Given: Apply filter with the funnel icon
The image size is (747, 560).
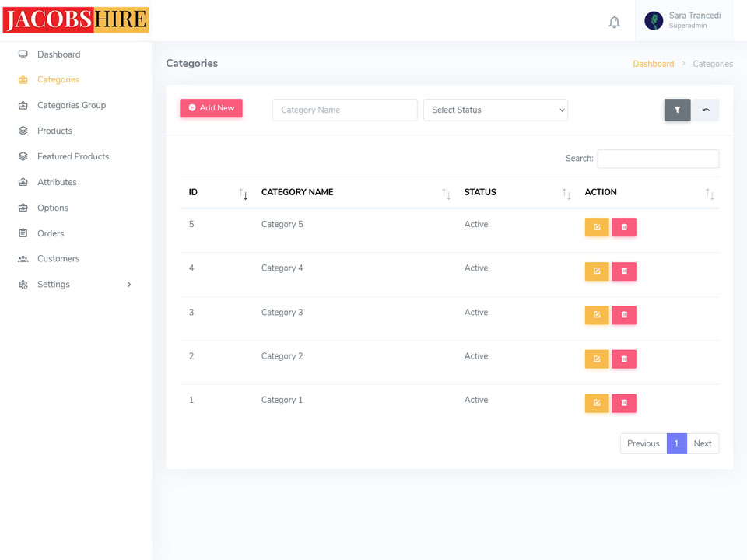Looking at the screenshot, I should [677, 110].
